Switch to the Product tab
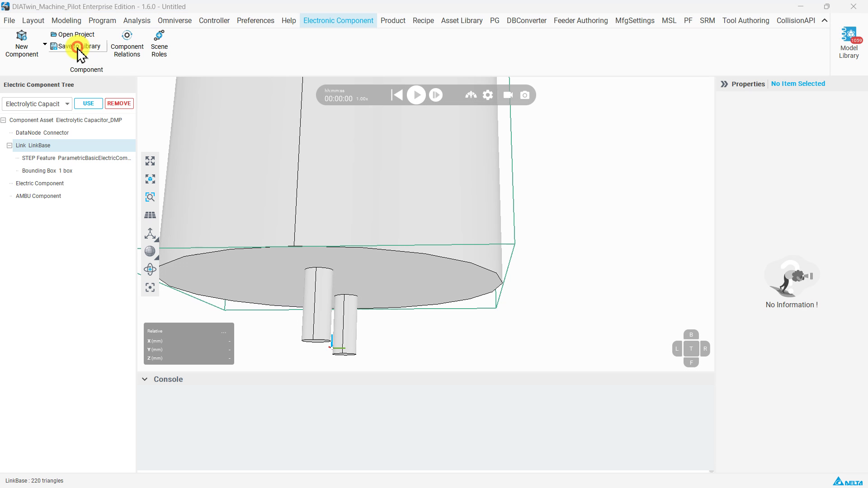The width and height of the screenshot is (868, 488). pyautogui.click(x=393, y=20)
